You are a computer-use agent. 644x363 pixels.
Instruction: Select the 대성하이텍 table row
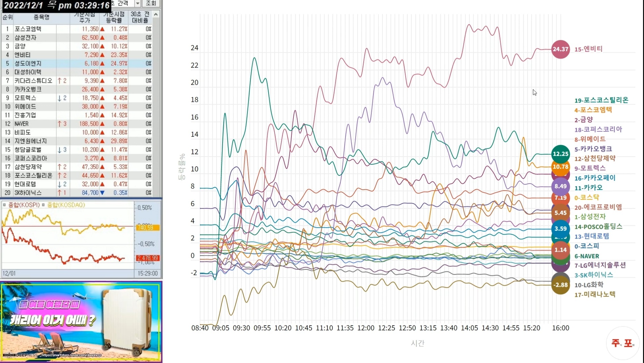[77, 72]
